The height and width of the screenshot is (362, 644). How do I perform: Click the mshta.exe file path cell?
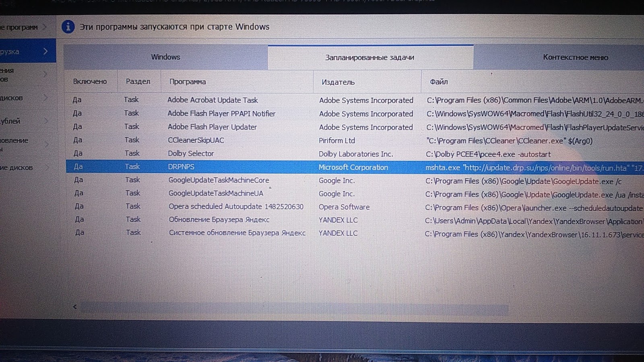tap(534, 168)
